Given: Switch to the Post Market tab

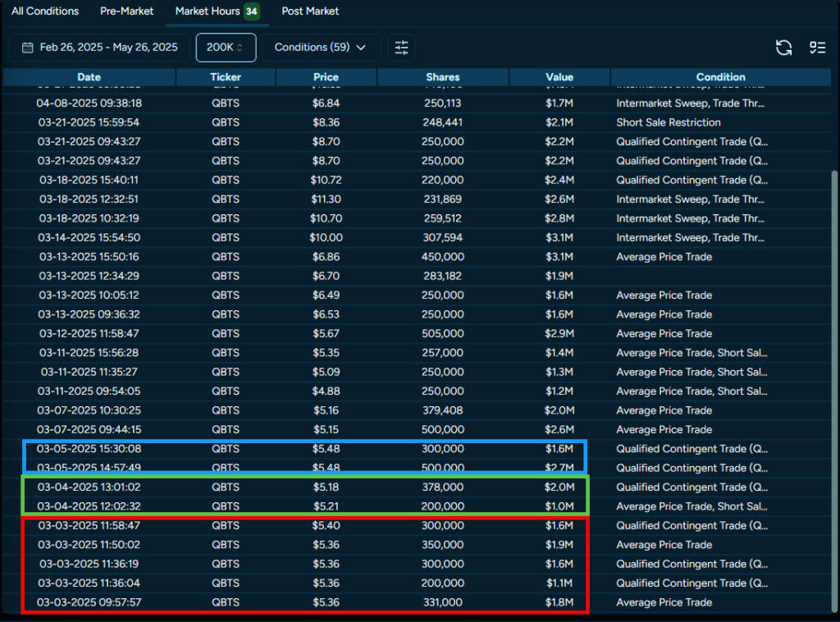Looking at the screenshot, I should [310, 11].
